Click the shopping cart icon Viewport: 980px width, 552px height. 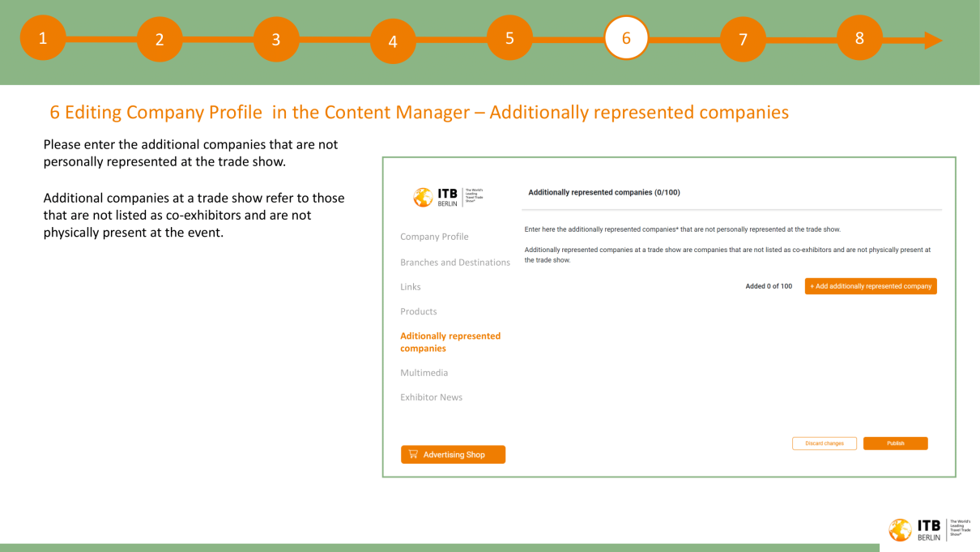click(x=413, y=455)
